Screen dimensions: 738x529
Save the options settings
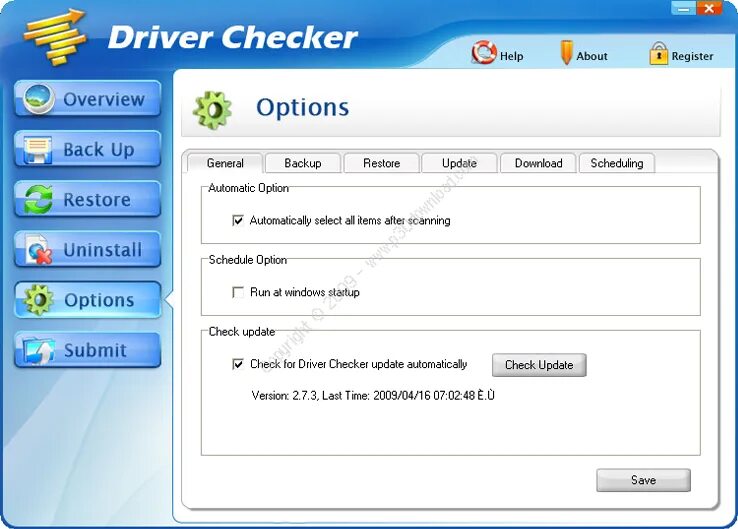tap(643, 480)
